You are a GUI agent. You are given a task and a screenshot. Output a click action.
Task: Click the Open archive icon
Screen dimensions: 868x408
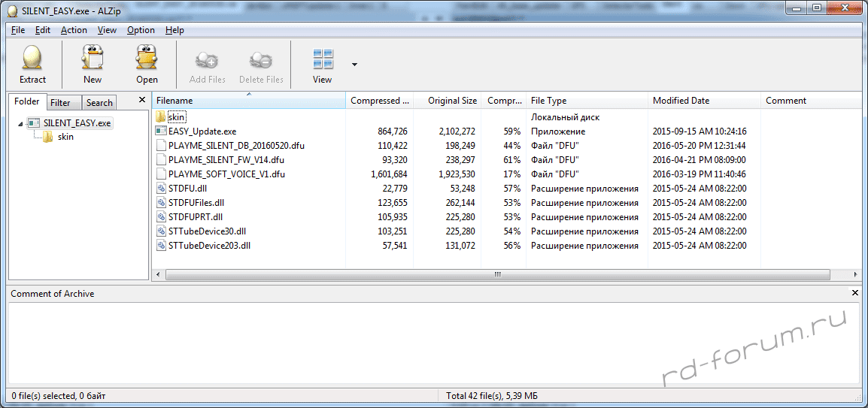pos(147,58)
